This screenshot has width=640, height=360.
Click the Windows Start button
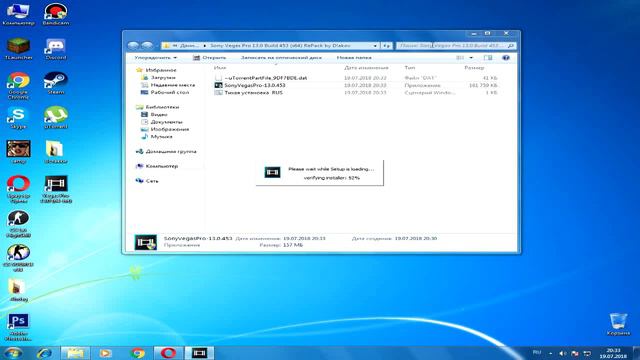pyautogui.click(x=13, y=353)
